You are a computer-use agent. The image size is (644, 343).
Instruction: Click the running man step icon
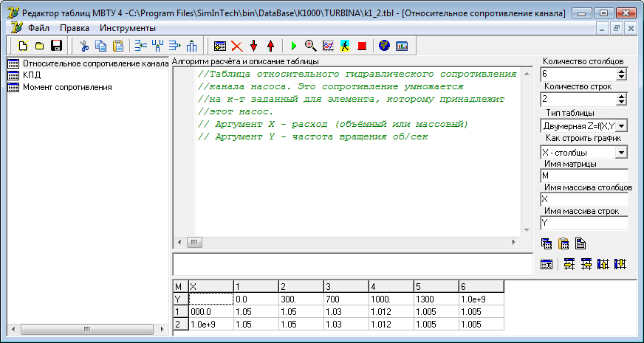pyautogui.click(x=345, y=46)
